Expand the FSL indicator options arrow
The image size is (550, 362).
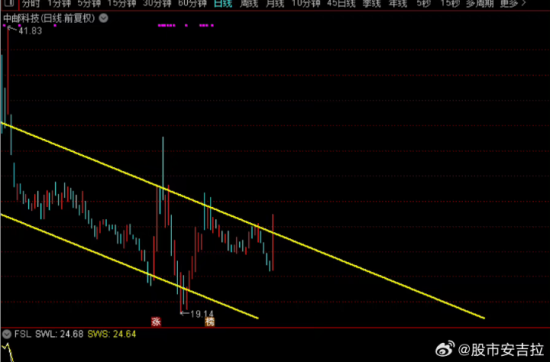(7, 334)
